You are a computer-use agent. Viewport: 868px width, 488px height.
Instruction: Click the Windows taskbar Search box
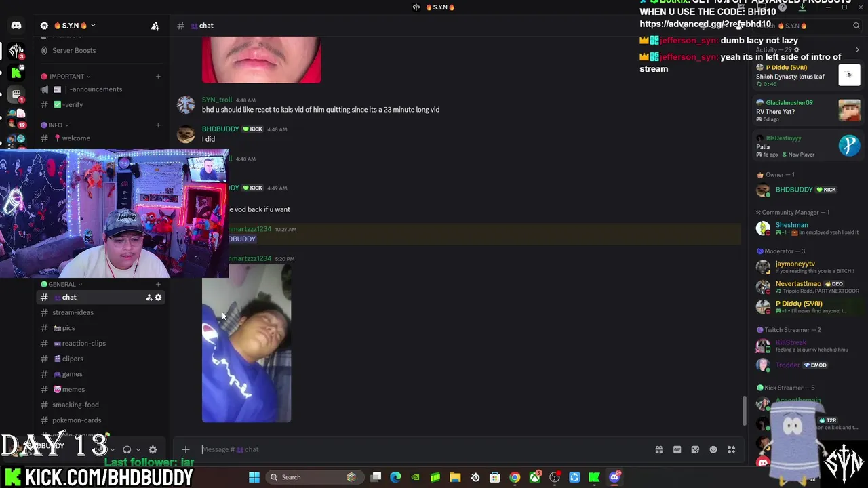click(x=313, y=477)
